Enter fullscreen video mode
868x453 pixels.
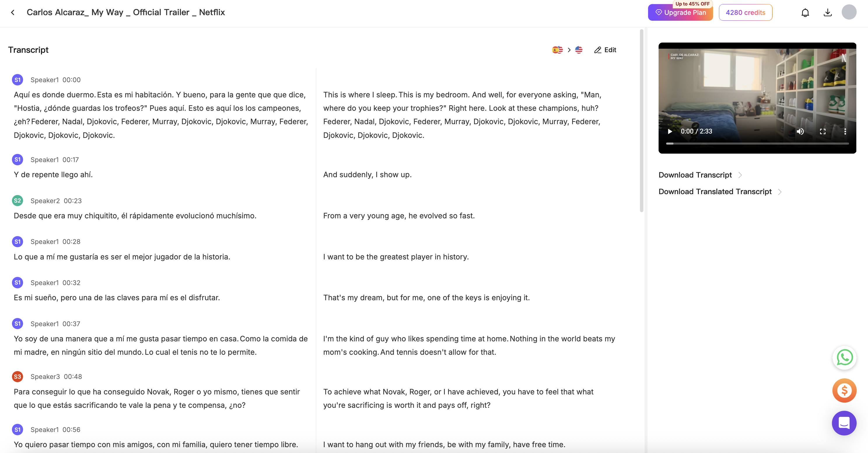point(822,131)
